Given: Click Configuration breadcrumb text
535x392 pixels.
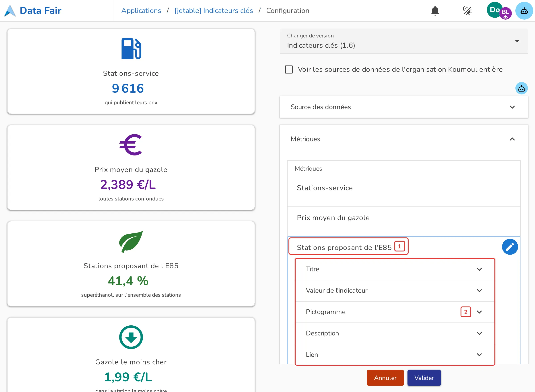Looking at the screenshot, I should pos(287,11).
